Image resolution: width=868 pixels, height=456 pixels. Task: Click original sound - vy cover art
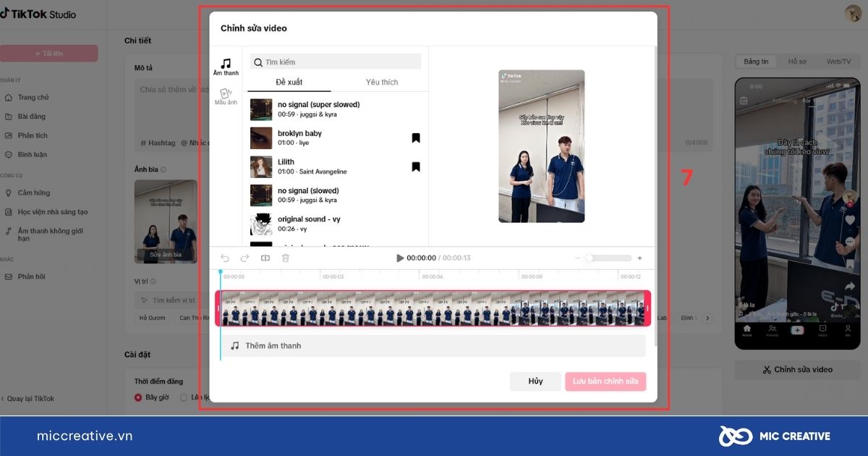[x=261, y=224]
